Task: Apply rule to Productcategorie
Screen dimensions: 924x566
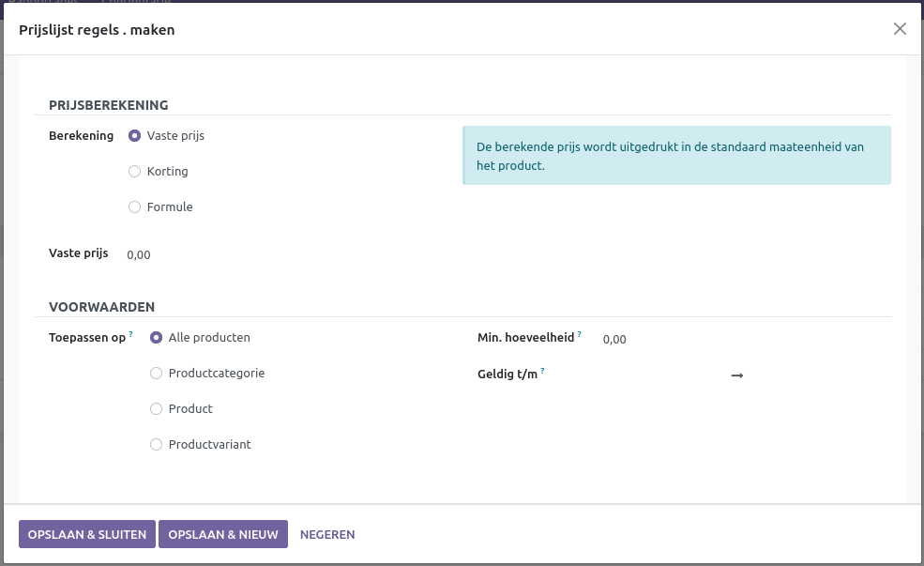Action: click(157, 374)
